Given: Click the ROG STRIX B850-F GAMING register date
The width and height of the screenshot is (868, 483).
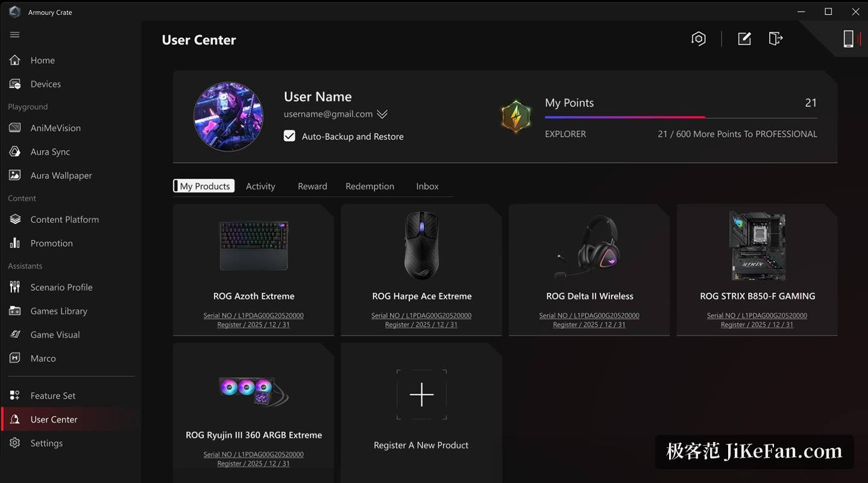Looking at the screenshot, I should (x=757, y=325).
